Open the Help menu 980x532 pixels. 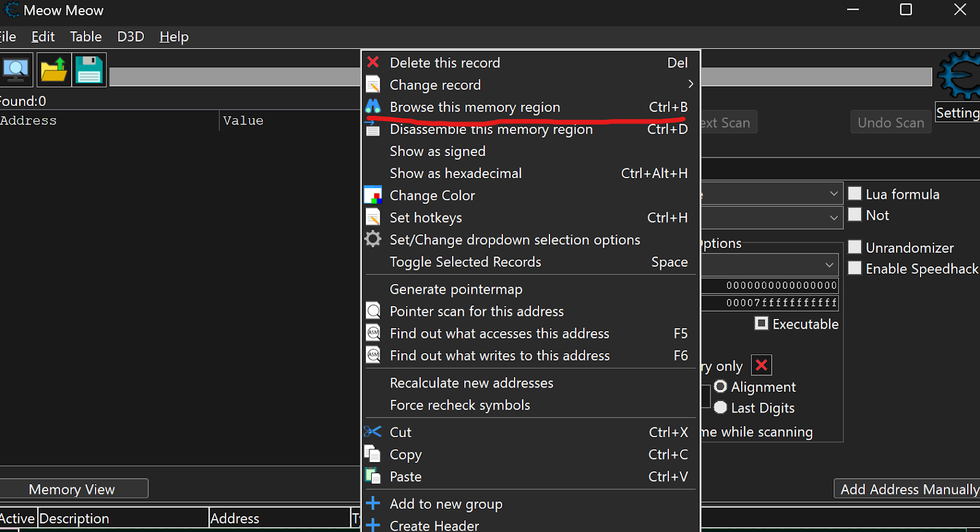pos(174,37)
